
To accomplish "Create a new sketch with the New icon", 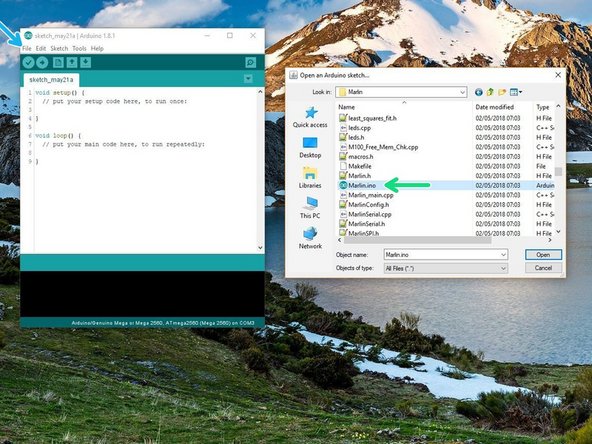I will pos(58,62).
